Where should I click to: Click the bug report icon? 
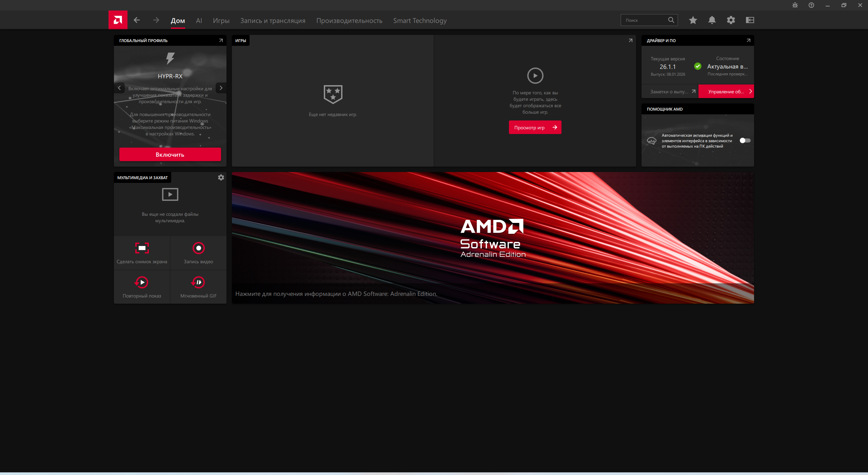pos(795,5)
